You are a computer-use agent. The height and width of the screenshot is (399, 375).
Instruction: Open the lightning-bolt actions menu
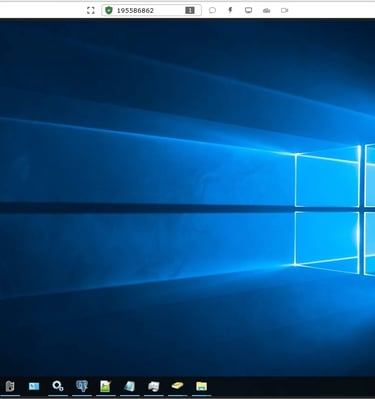[x=230, y=10]
